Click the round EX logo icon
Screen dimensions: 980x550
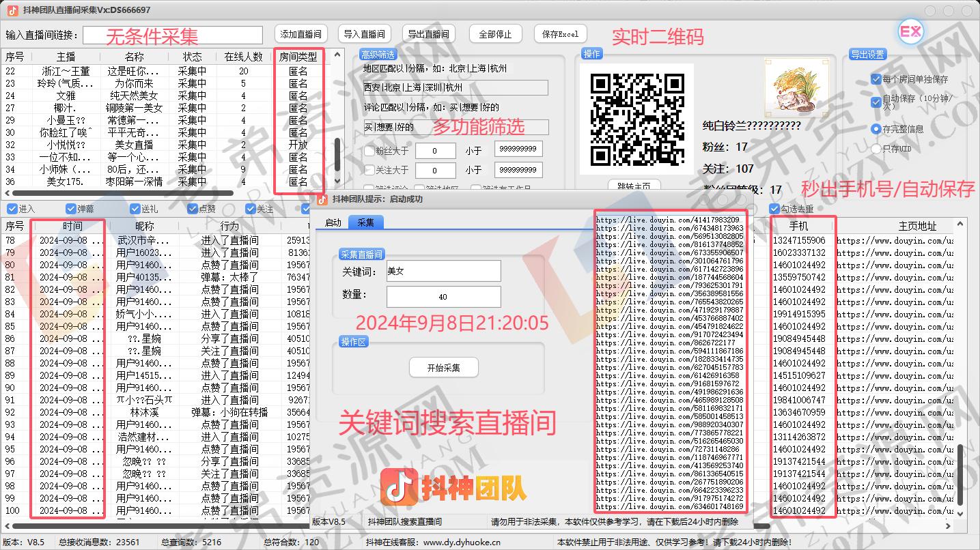coord(910,33)
